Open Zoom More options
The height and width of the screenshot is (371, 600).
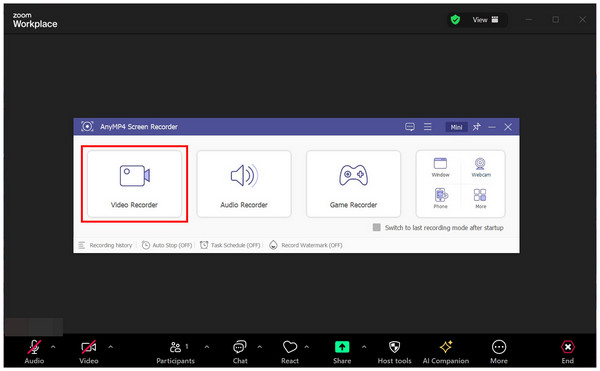[x=499, y=352]
